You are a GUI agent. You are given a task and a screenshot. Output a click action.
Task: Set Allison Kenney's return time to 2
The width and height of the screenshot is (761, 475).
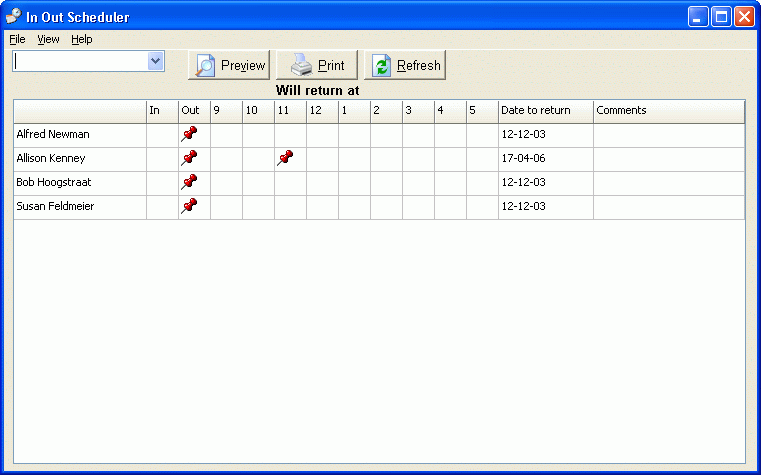tap(387, 159)
